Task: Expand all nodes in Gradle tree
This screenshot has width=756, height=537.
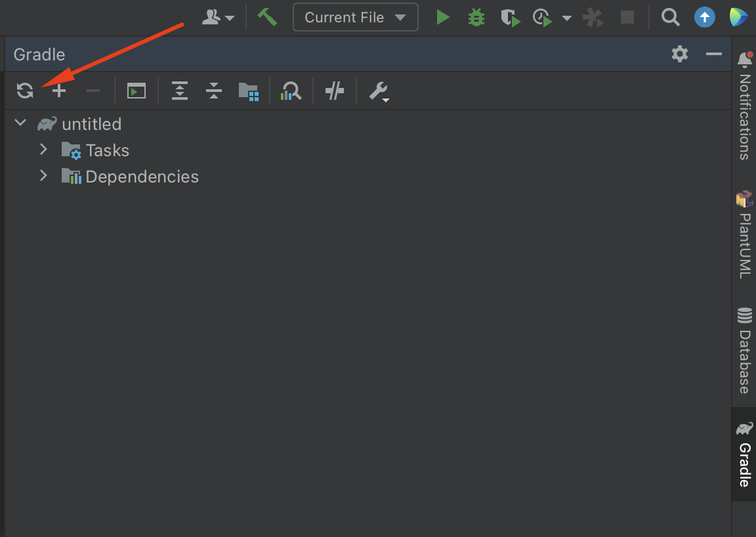Action: (180, 91)
